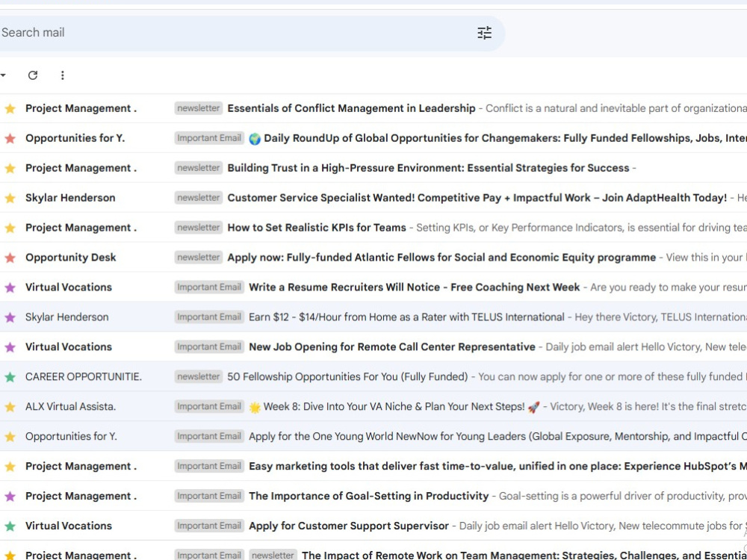Open Daily RoundUp of Global Opportunities email
The image size is (747, 560).
[x=505, y=138]
